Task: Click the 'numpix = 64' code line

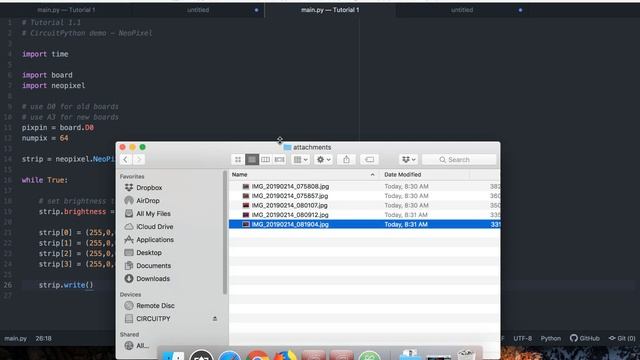Action: pyautogui.click(x=45, y=138)
